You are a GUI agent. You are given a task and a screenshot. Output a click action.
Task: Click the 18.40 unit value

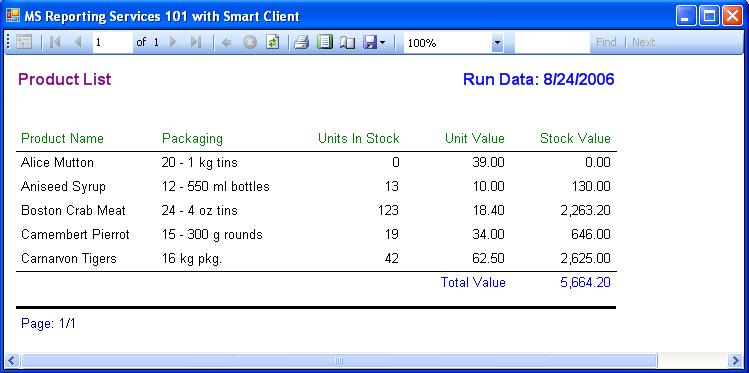[x=488, y=211]
